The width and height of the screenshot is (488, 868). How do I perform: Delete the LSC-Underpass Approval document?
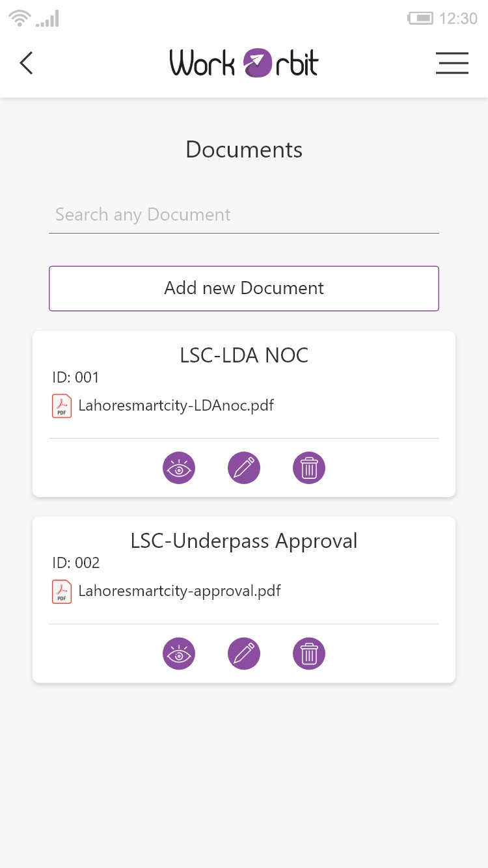[309, 653]
